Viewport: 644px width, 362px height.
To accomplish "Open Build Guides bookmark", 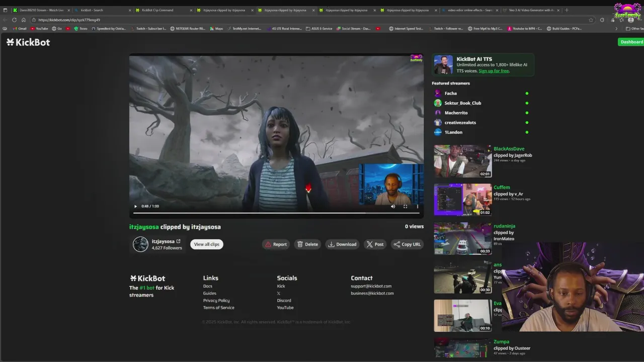I will 565,29.
